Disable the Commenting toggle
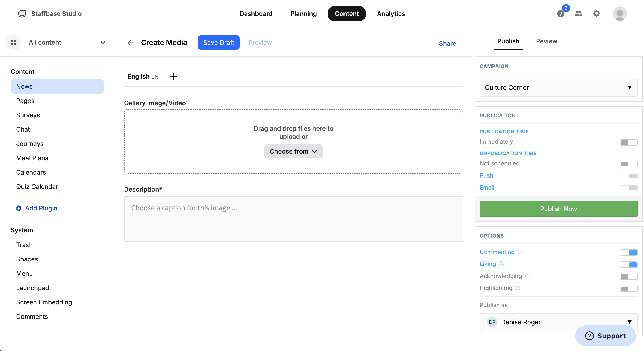Image resolution: width=644 pixels, height=351 pixels. [629, 253]
